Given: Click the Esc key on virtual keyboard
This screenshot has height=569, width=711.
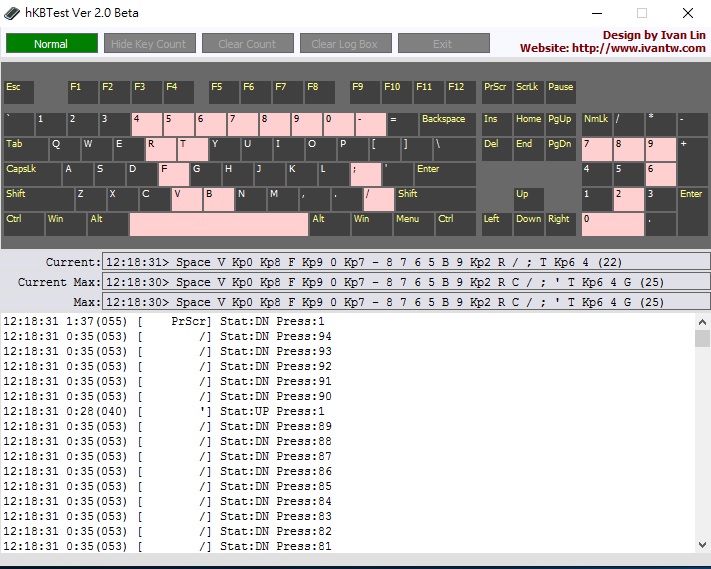Looking at the screenshot, I should 18,92.
